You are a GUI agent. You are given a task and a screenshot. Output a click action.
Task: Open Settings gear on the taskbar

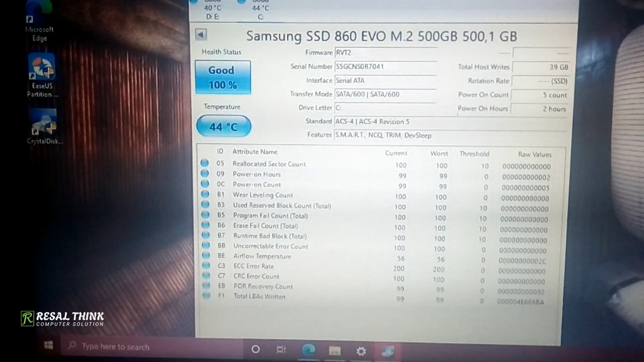361,351
